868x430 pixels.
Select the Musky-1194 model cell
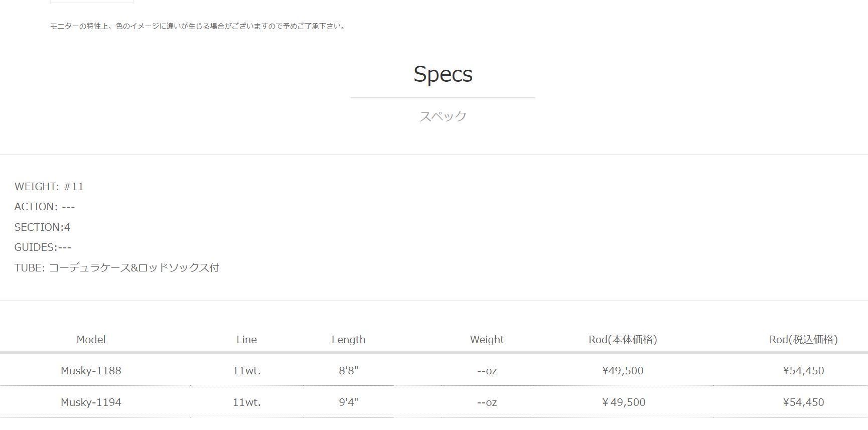[91, 402]
